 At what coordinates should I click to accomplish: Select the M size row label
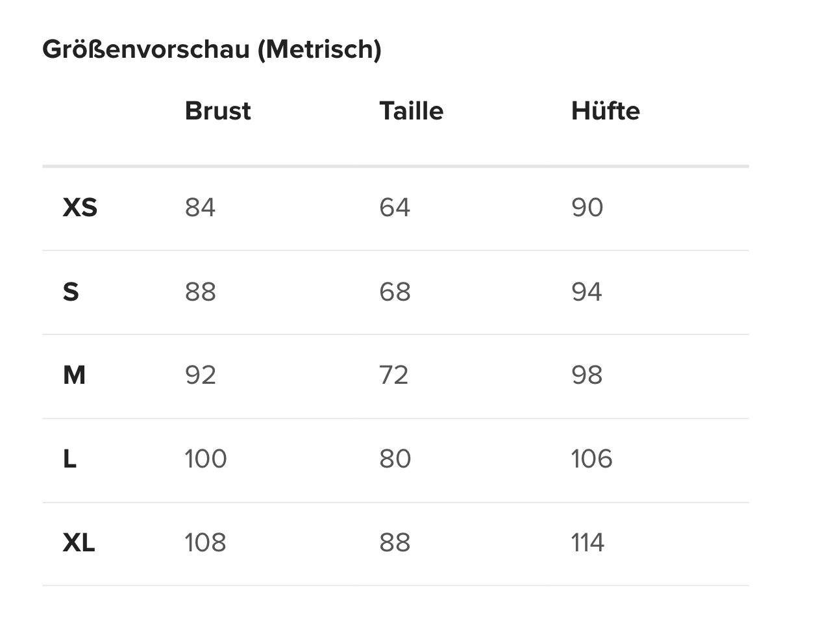(74, 375)
